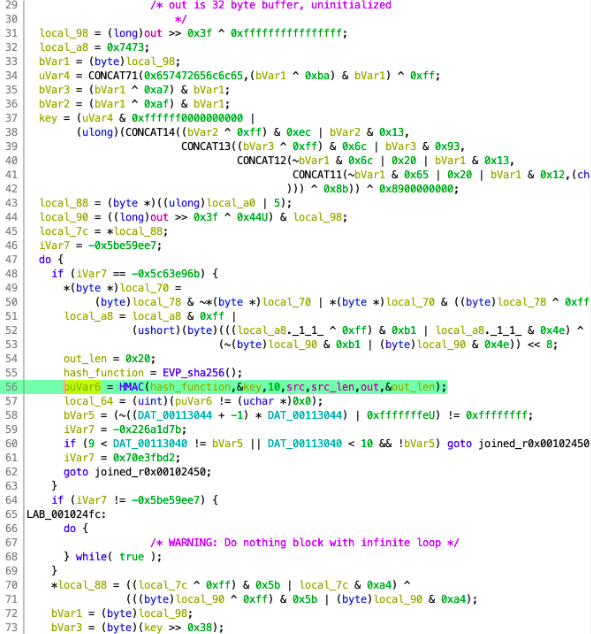Click the ushort cast on line 52

tap(156, 330)
